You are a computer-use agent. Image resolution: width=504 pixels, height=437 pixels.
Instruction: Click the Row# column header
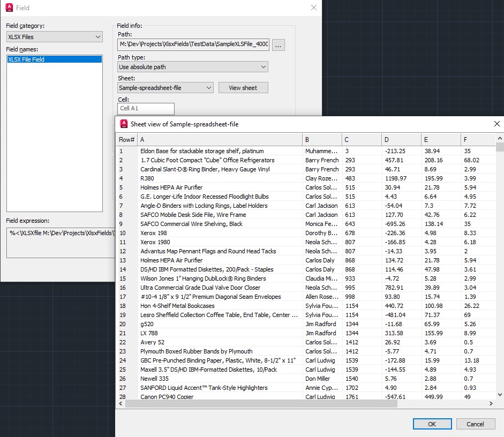[126, 140]
